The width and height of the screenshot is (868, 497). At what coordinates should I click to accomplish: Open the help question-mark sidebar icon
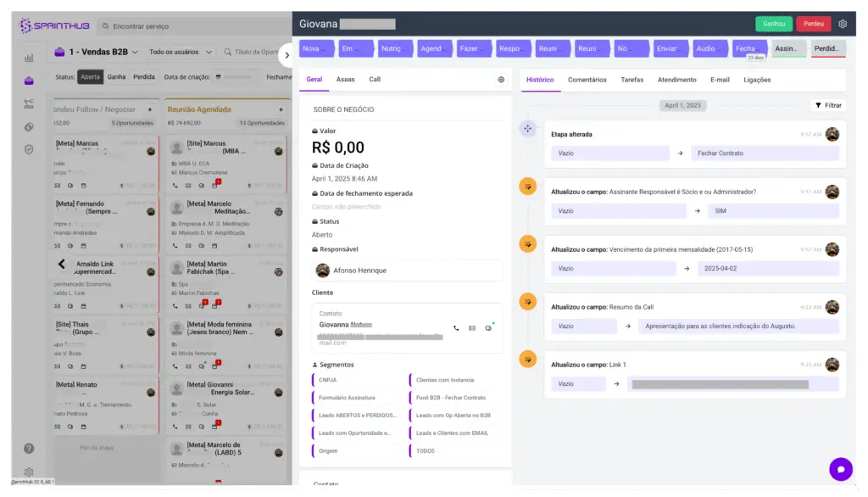tap(29, 449)
